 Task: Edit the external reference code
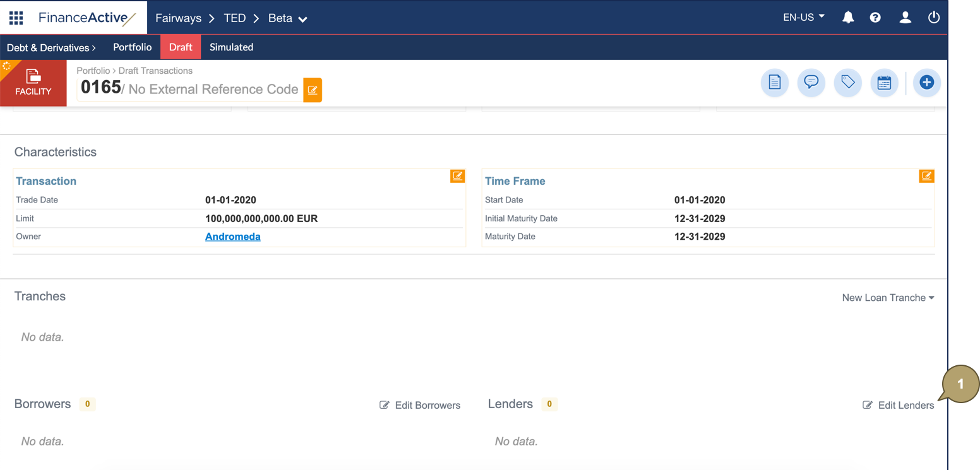[x=313, y=90]
